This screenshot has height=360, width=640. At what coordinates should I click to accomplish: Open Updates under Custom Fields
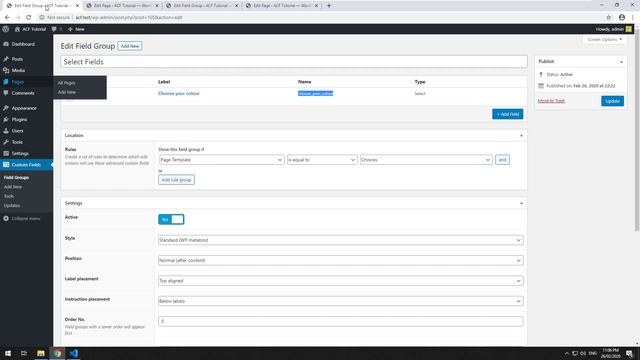click(x=12, y=206)
